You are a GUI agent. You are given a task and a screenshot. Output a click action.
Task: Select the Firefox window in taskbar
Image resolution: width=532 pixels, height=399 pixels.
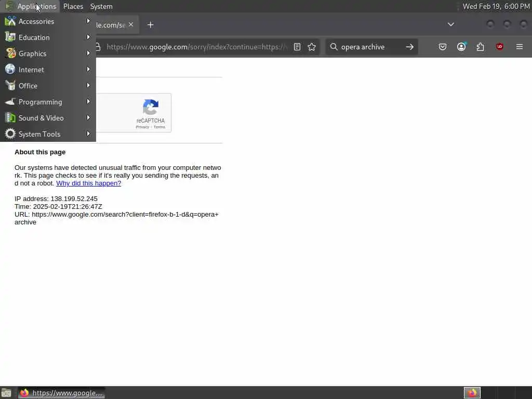[x=61, y=393]
